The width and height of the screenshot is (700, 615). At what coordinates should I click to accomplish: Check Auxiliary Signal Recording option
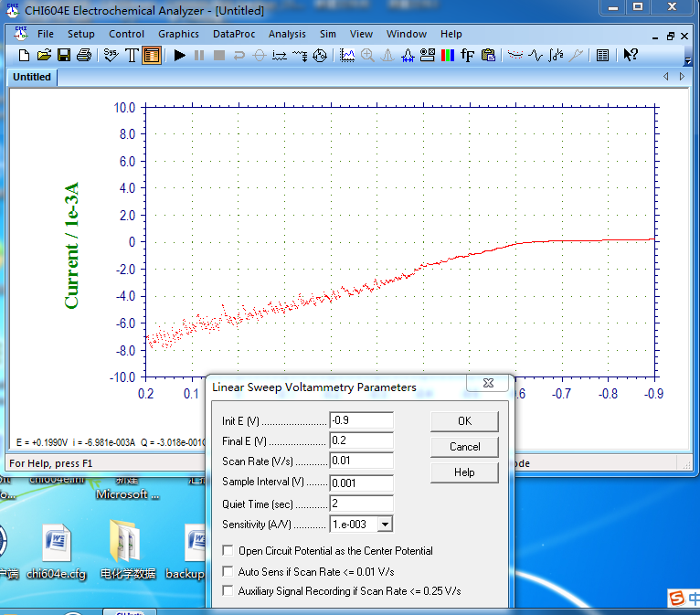(x=228, y=591)
